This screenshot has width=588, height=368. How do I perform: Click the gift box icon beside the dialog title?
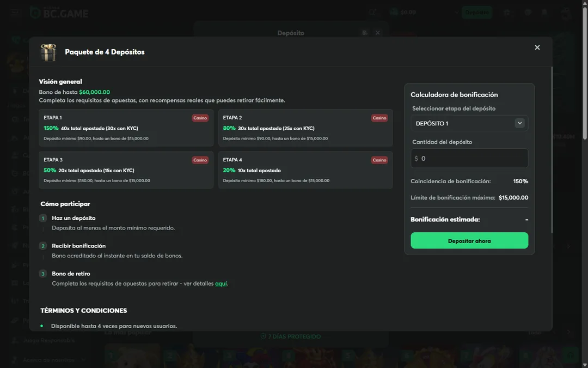coord(48,52)
